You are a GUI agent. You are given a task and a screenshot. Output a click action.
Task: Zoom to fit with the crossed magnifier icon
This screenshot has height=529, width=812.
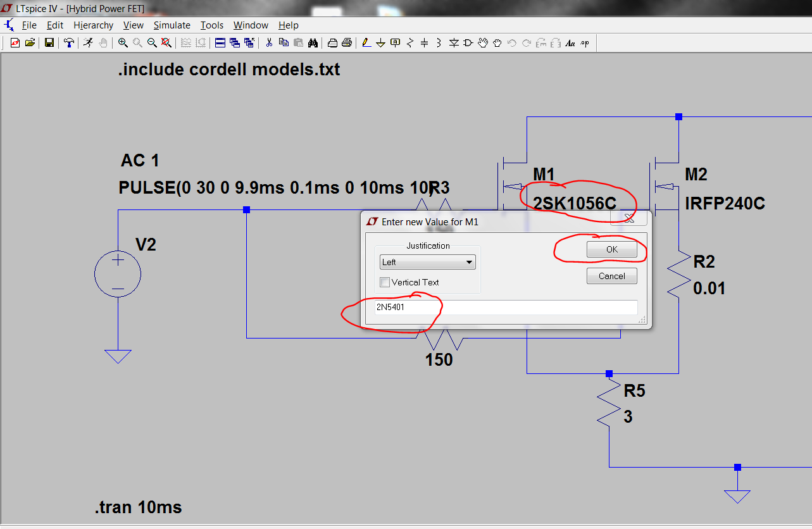click(166, 43)
